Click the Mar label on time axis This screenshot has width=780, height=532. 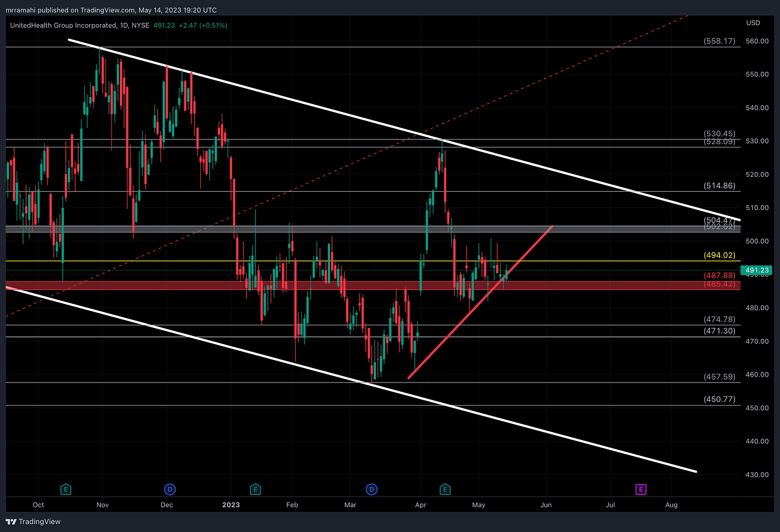pos(350,505)
